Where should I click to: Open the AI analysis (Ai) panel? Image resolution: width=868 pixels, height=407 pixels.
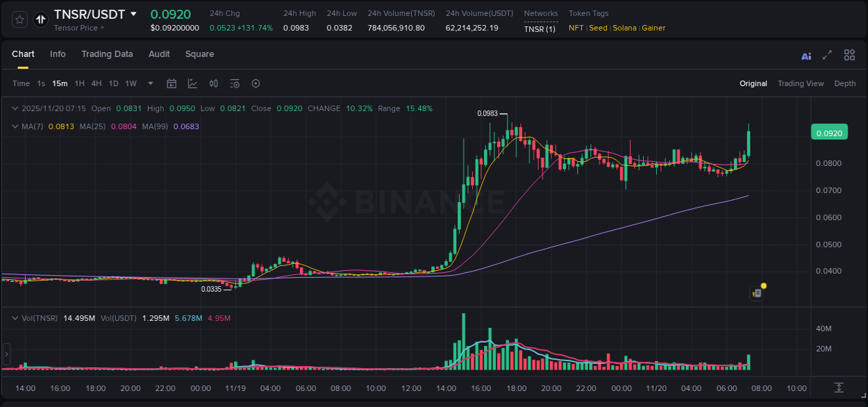[x=806, y=55]
